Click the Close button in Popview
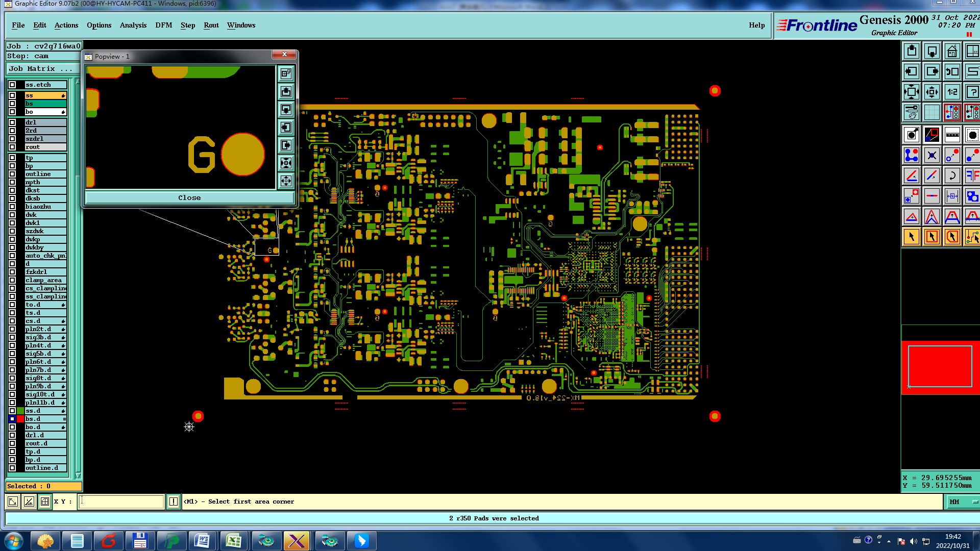The height and width of the screenshot is (551, 980). pos(189,198)
